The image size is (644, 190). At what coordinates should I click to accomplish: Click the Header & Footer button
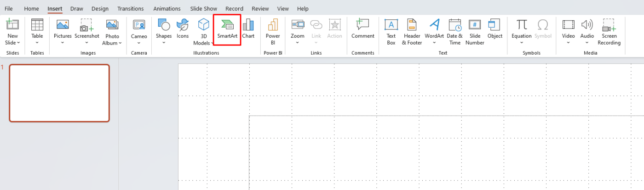click(x=412, y=31)
